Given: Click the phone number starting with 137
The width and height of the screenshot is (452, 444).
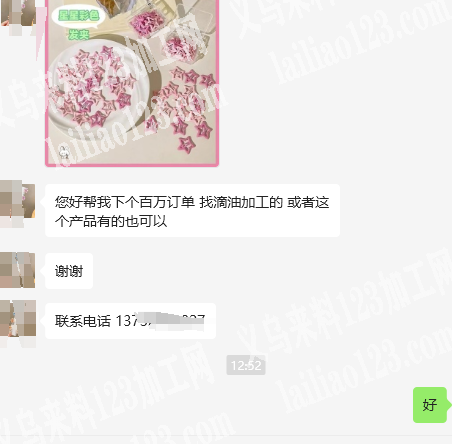Looking at the screenshot, I should coord(160,321).
